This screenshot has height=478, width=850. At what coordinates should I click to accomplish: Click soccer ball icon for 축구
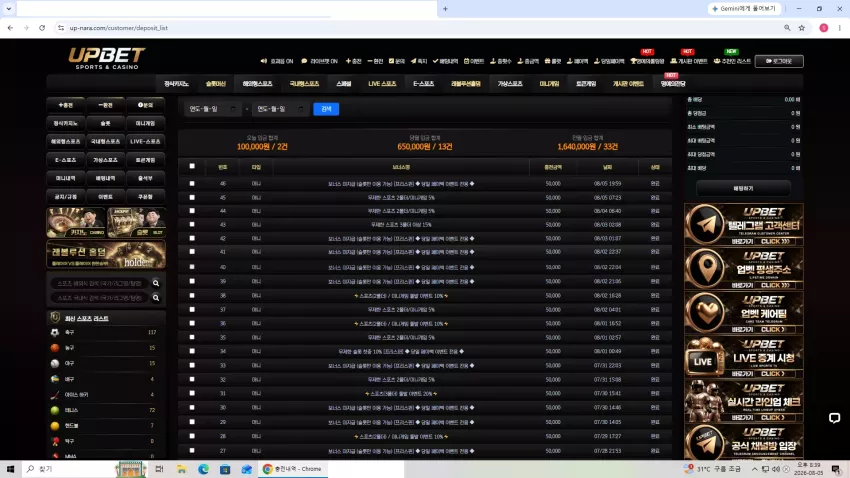[55, 332]
